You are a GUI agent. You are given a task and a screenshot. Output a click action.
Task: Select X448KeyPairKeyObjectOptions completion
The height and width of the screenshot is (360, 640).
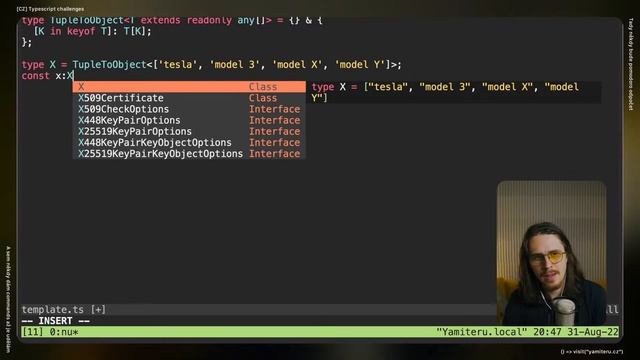click(x=189, y=142)
